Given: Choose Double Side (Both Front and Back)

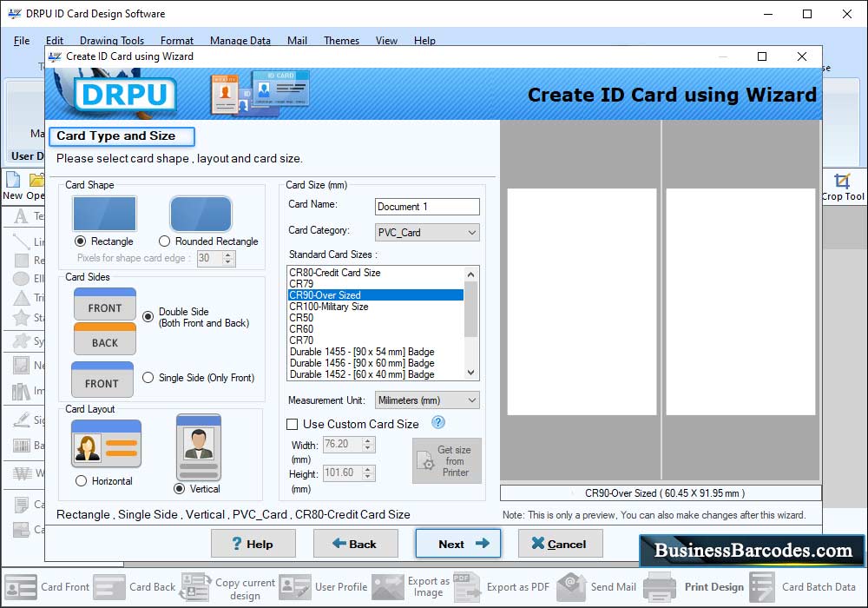Looking at the screenshot, I should [148, 317].
